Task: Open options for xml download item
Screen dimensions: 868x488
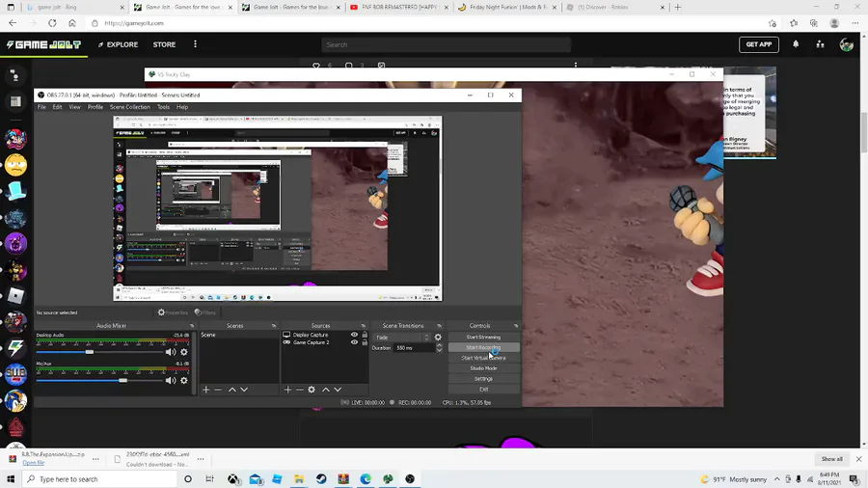Action: (201, 459)
